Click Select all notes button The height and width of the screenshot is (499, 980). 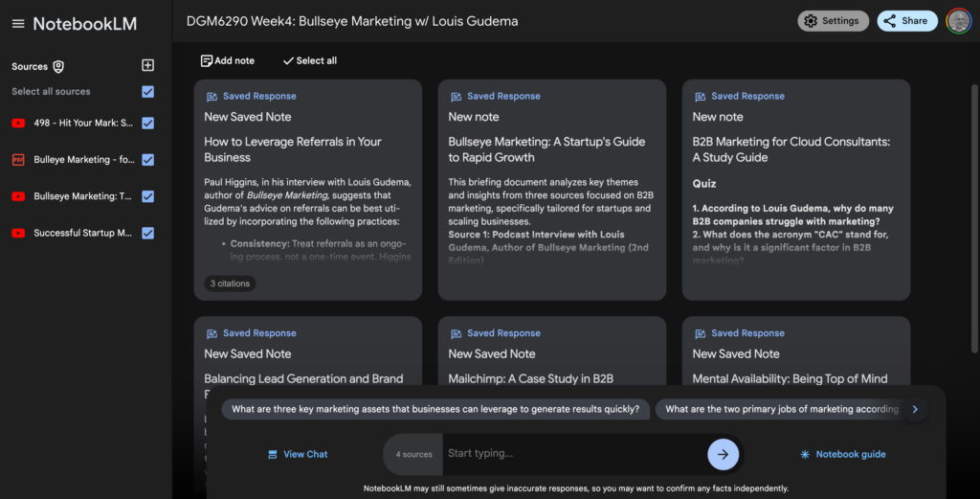pyautogui.click(x=310, y=60)
